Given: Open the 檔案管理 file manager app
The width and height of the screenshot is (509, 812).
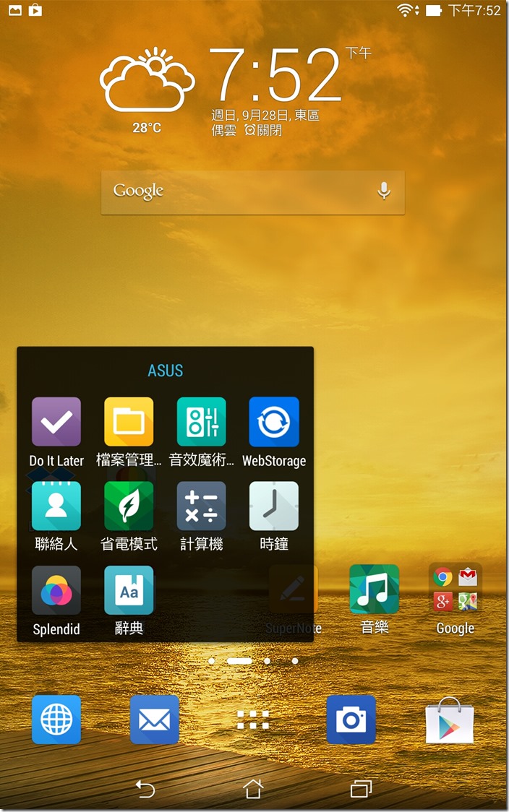Looking at the screenshot, I should [x=129, y=422].
